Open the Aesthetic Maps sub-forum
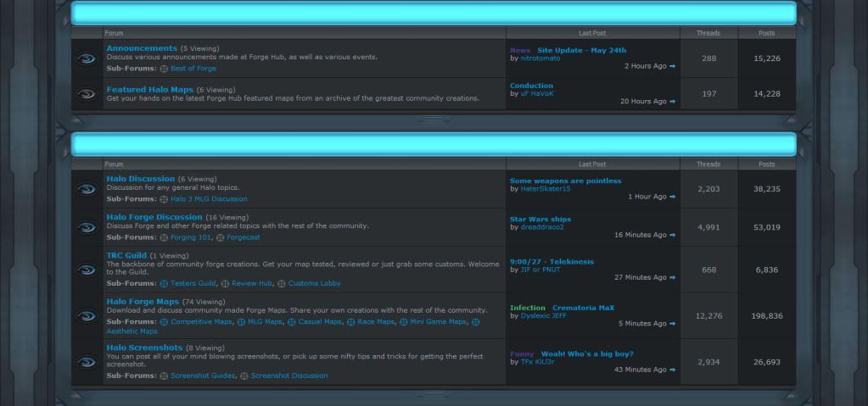Image resolution: width=868 pixels, height=406 pixels. (132, 331)
